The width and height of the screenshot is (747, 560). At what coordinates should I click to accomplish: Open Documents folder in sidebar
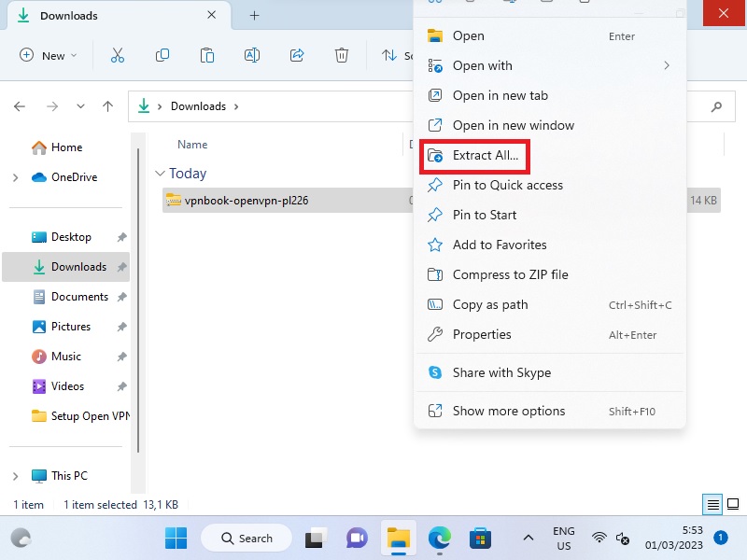tap(79, 297)
